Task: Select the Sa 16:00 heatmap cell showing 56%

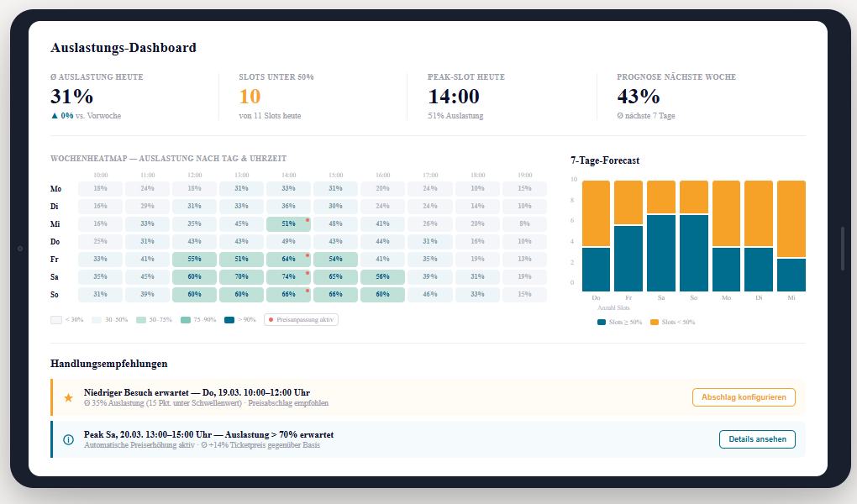Action: (382, 276)
